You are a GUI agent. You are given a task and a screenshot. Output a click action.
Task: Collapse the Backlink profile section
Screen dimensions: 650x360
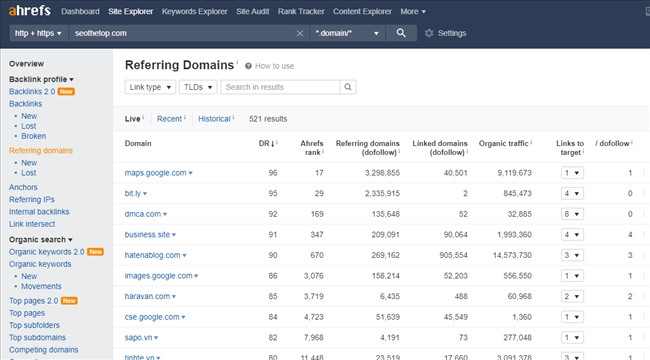[x=41, y=79]
